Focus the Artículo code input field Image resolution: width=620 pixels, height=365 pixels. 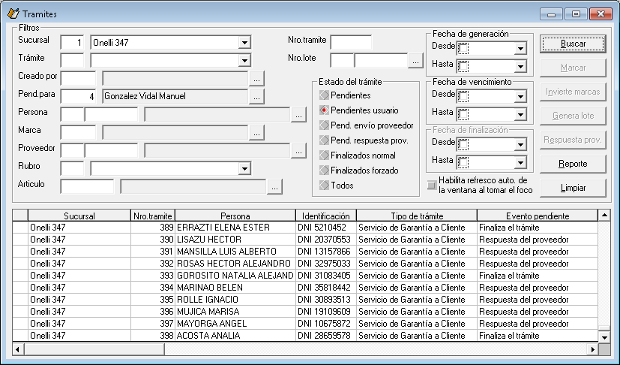87,187
